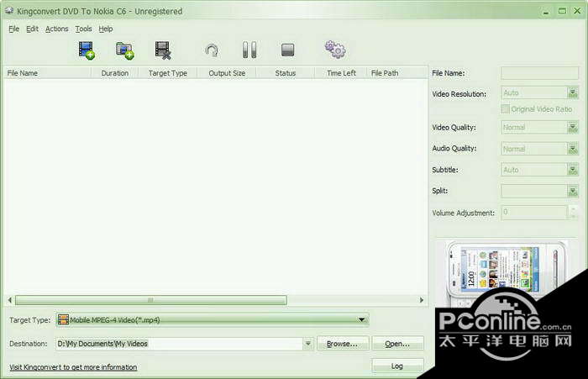Image resolution: width=588 pixels, height=379 pixels.
Task: Expand the Video Quality dropdown
Action: coord(572,128)
